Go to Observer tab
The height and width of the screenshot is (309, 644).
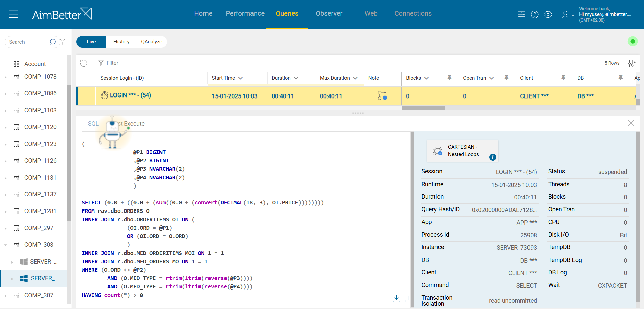329,13
